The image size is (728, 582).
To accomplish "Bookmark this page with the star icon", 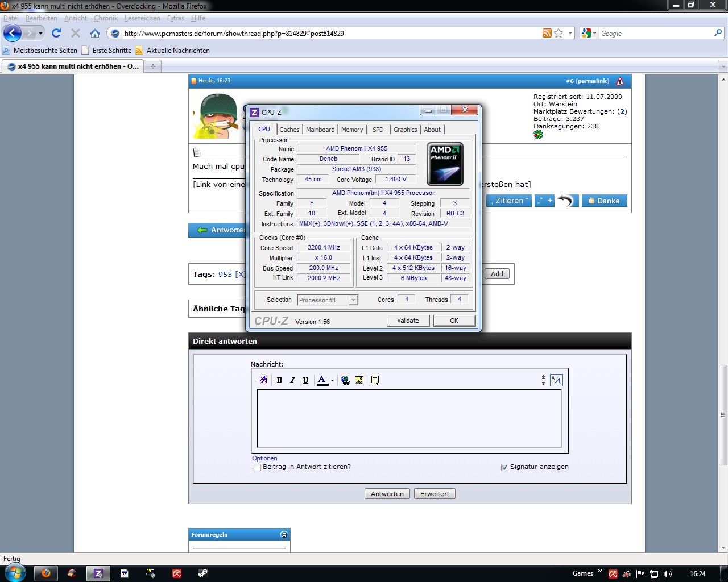I will (x=559, y=33).
